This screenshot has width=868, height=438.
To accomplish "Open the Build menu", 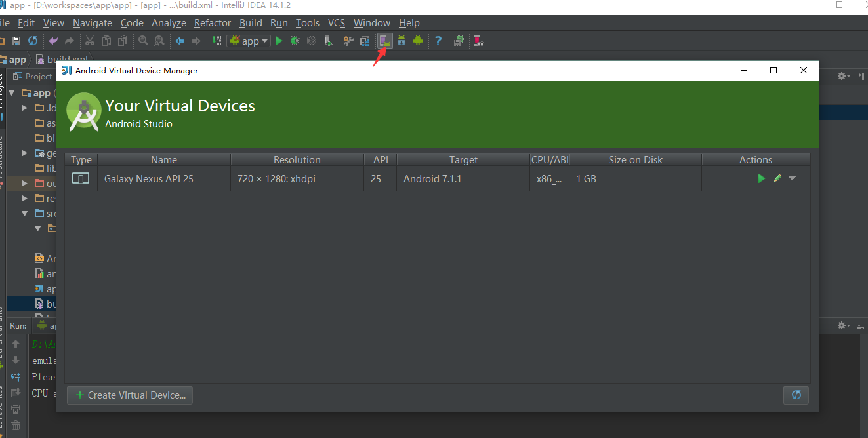I will [251, 22].
